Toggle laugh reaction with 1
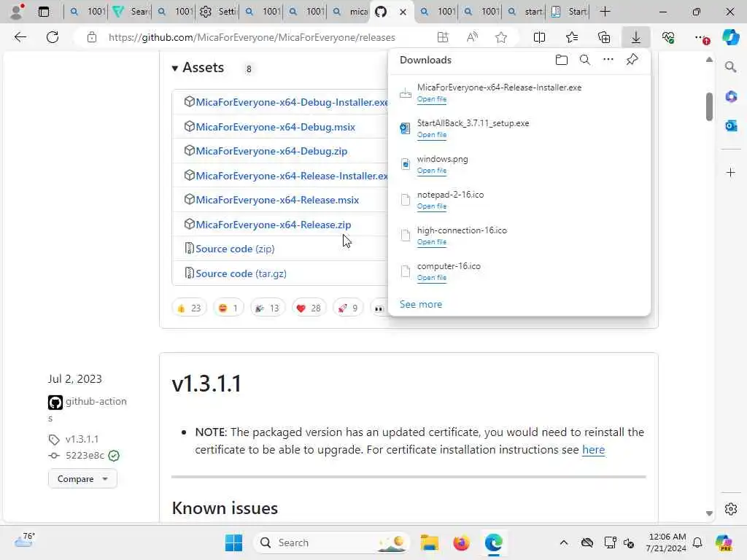The image size is (747, 560). click(228, 308)
